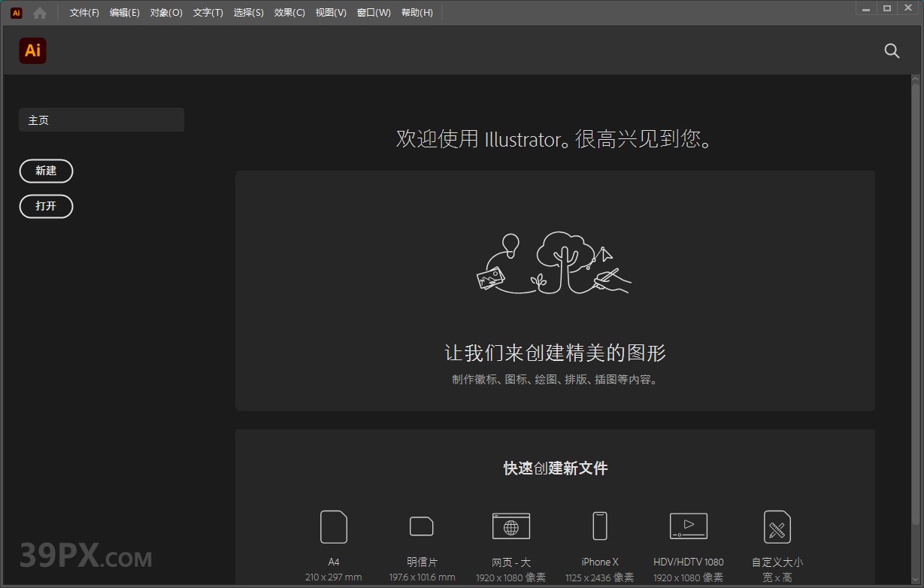This screenshot has height=588, width=924.
Task: Click the 明信片 label text
Action: (422, 562)
